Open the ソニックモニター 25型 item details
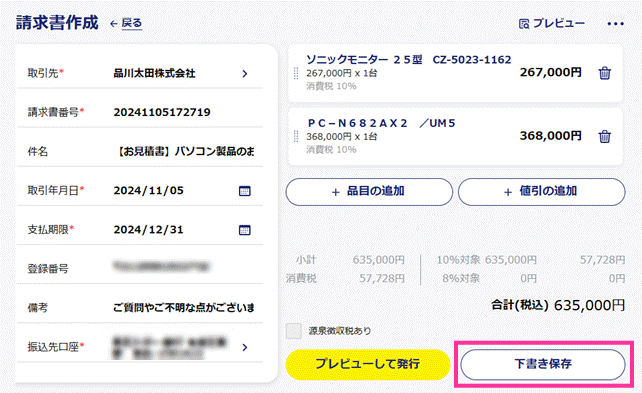 tap(455, 73)
